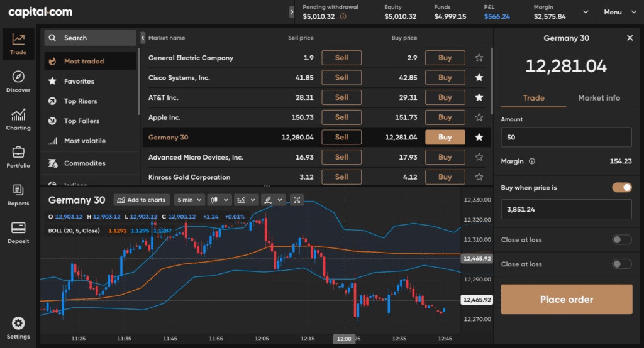Click Sell for Germany 30

pyautogui.click(x=341, y=137)
